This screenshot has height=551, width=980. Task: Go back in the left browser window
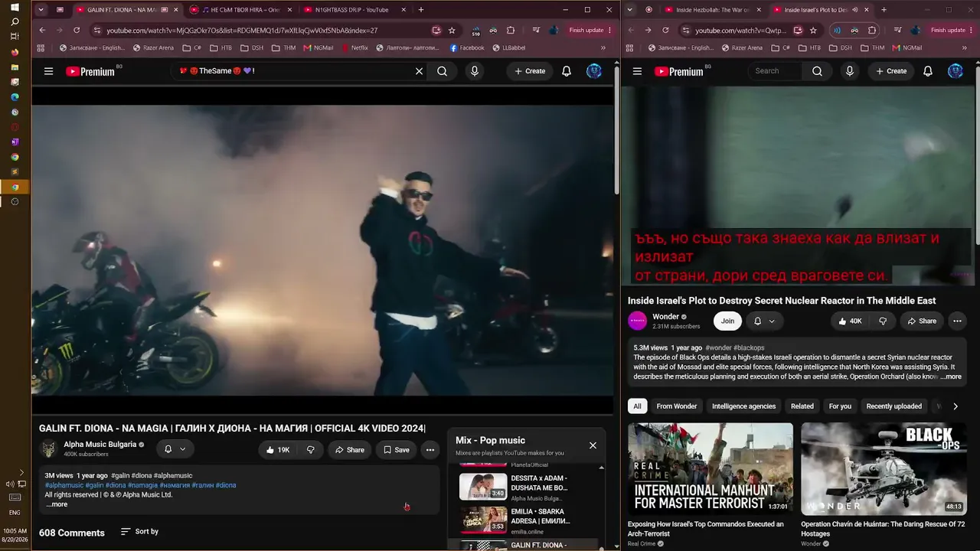pyautogui.click(x=42, y=31)
